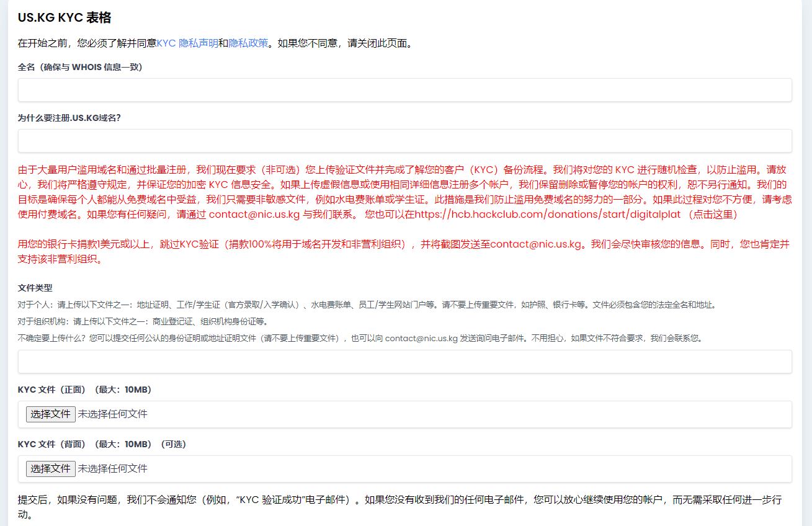Focus the 文件类型 input field
The image size is (812, 526).
pos(405,362)
